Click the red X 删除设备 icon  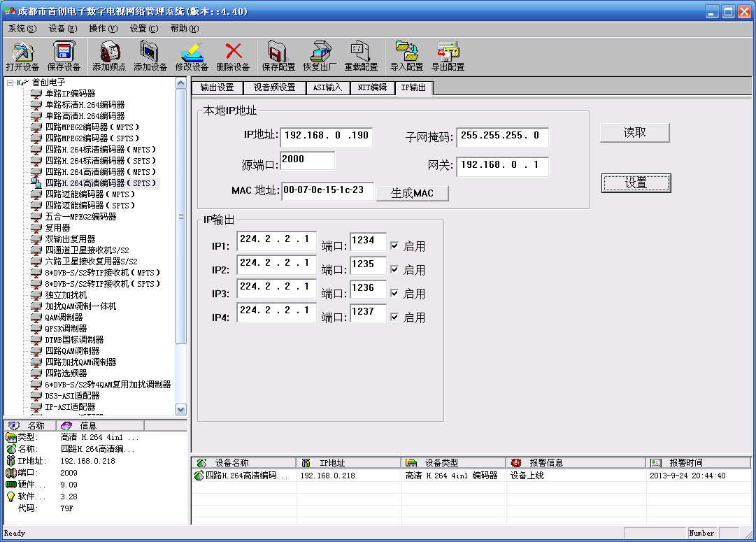point(234,50)
